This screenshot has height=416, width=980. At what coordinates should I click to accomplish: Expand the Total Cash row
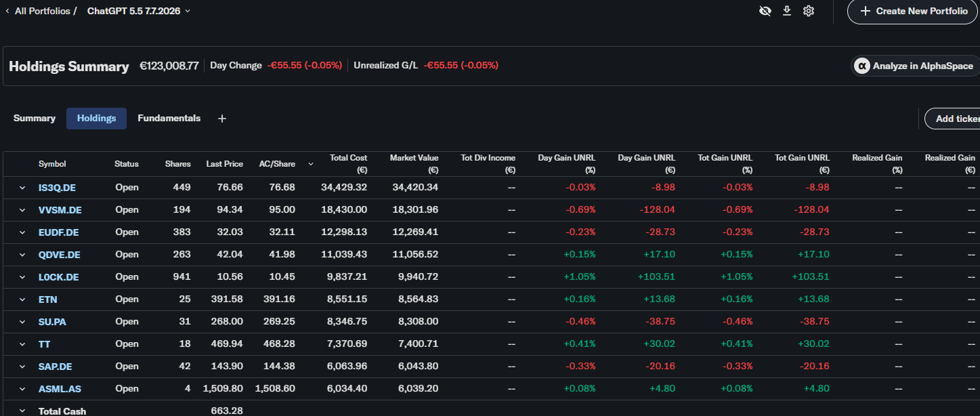pyautogui.click(x=22, y=411)
